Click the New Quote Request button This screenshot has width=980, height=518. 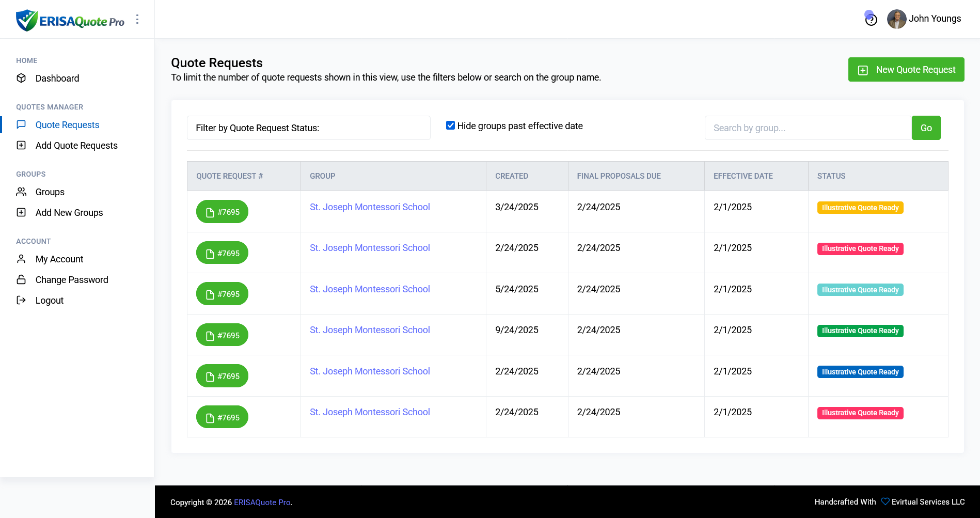tap(906, 70)
